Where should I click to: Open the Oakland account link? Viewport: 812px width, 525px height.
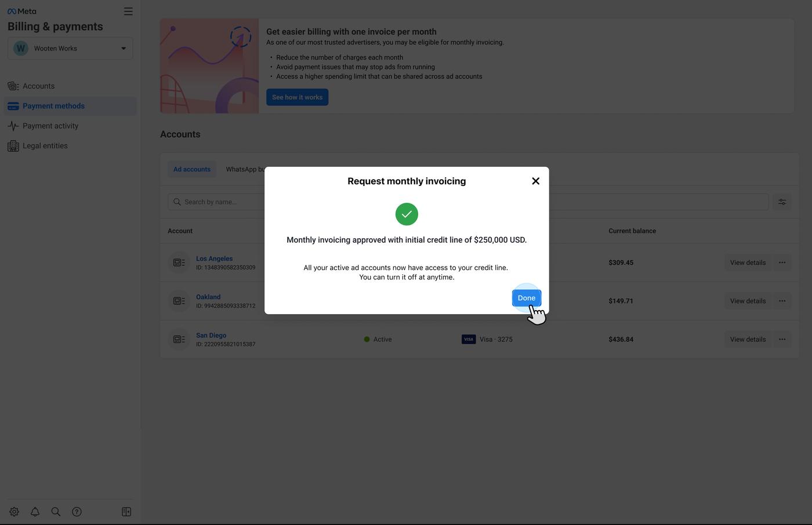pos(208,297)
